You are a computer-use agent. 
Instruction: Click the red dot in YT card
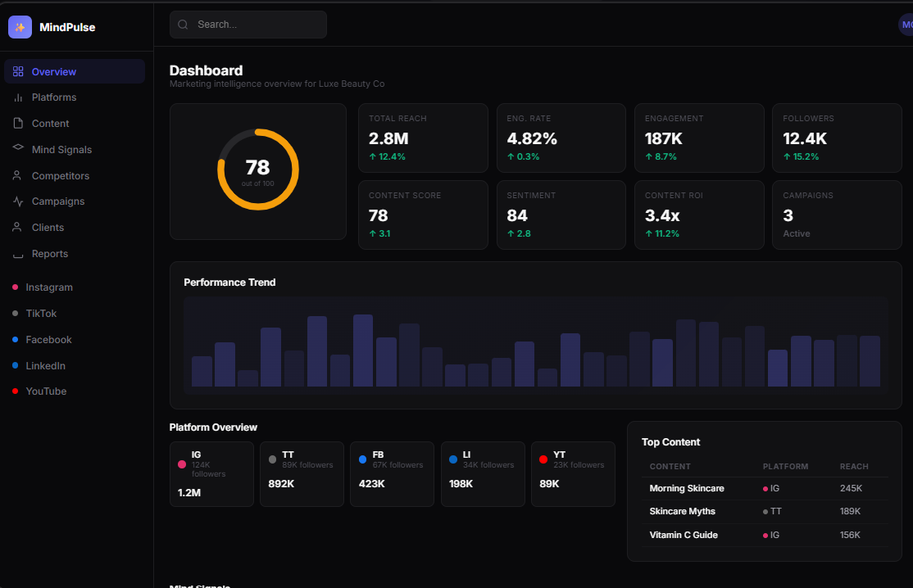(543, 459)
